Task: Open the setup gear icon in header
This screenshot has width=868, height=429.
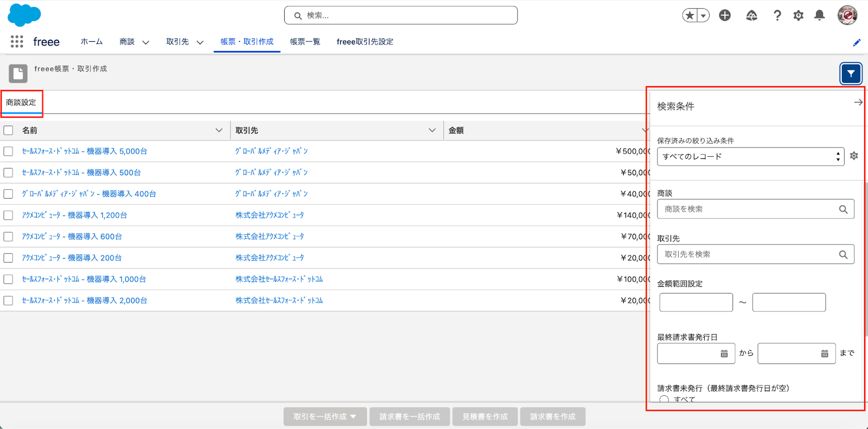Action: coord(798,16)
